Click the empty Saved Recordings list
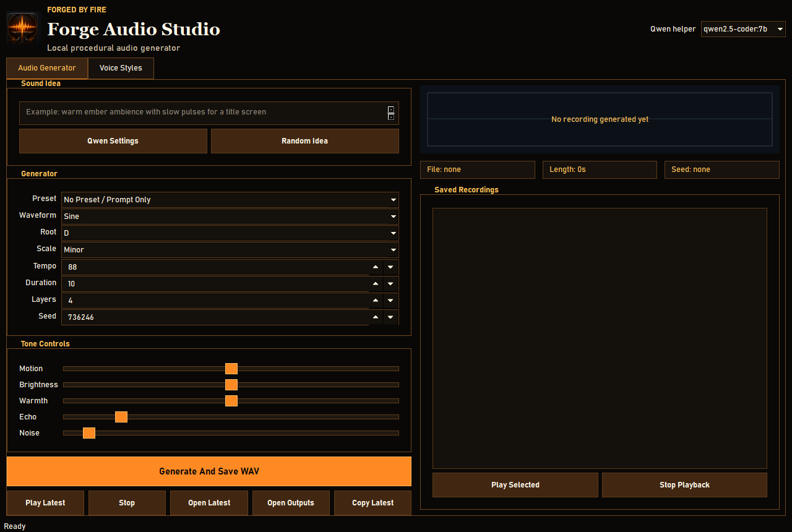 600,338
